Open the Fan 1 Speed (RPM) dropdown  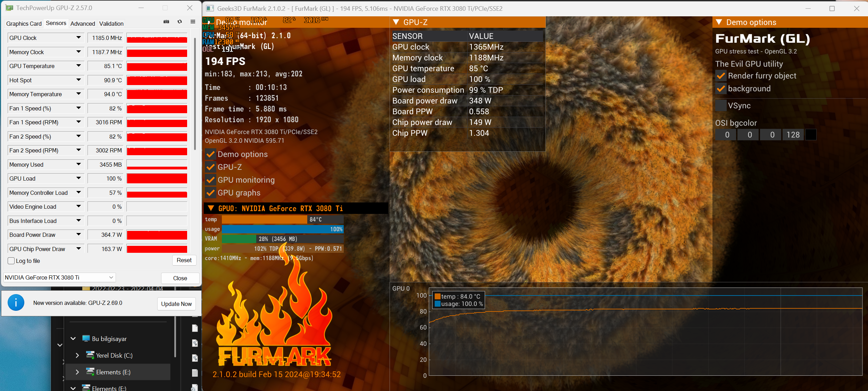tap(79, 122)
